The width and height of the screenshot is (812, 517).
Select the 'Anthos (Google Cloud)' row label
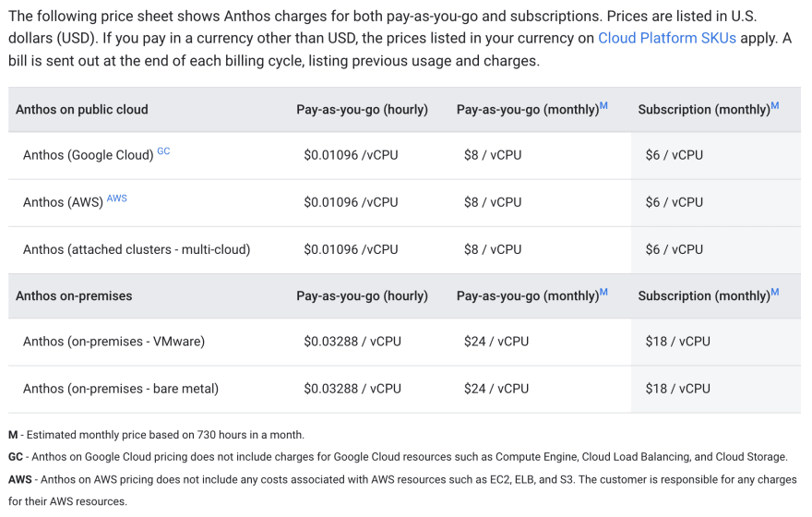[89, 155]
